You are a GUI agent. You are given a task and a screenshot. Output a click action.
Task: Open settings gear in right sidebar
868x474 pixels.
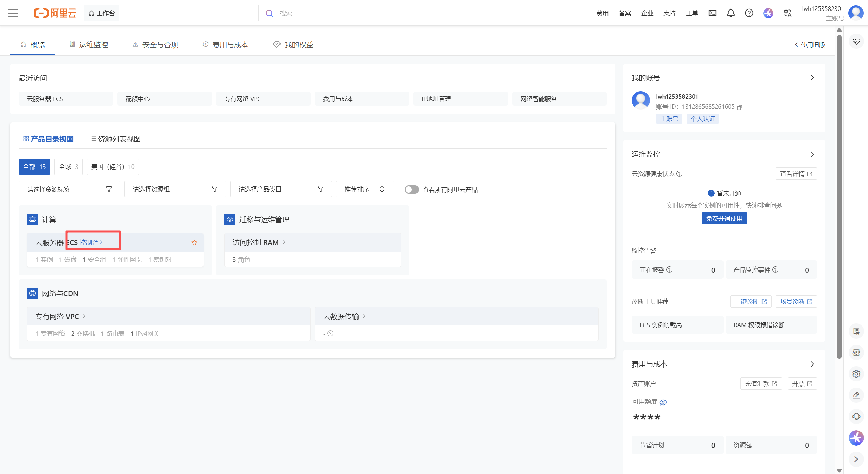(856, 374)
